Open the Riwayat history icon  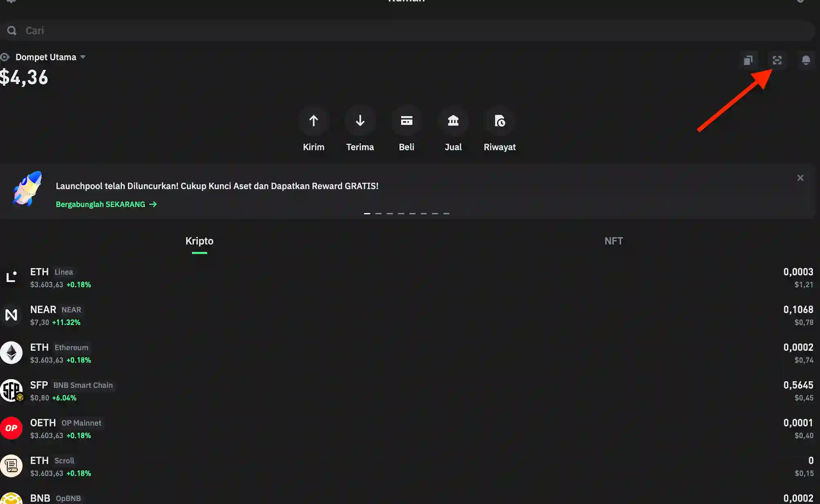[499, 121]
